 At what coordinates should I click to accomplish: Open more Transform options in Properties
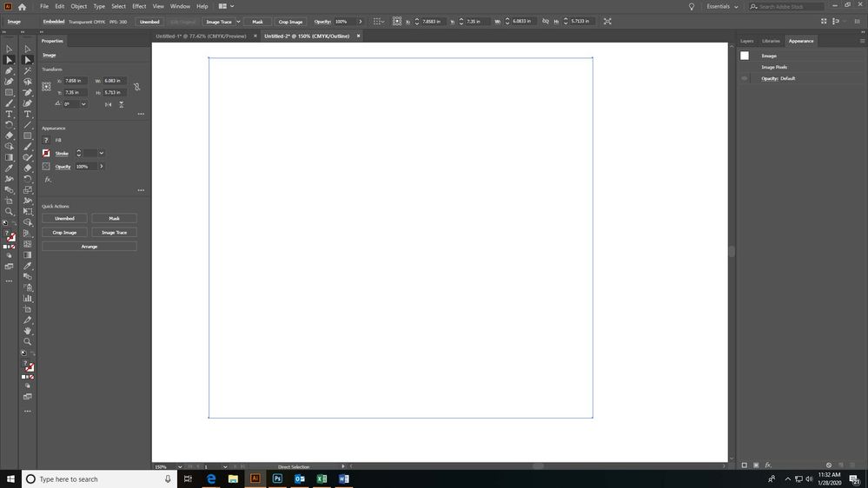(x=141, y=114)
